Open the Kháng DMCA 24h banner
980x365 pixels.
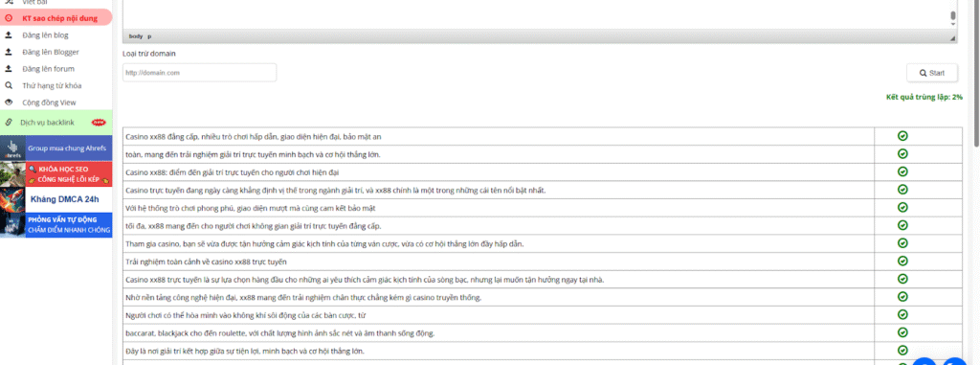click(x=56, y=199)
